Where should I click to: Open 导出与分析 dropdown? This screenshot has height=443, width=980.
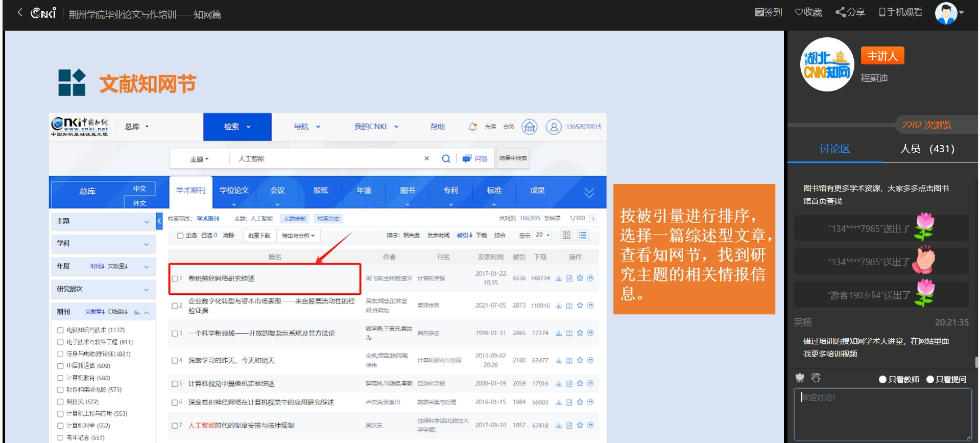coord(298,236)
